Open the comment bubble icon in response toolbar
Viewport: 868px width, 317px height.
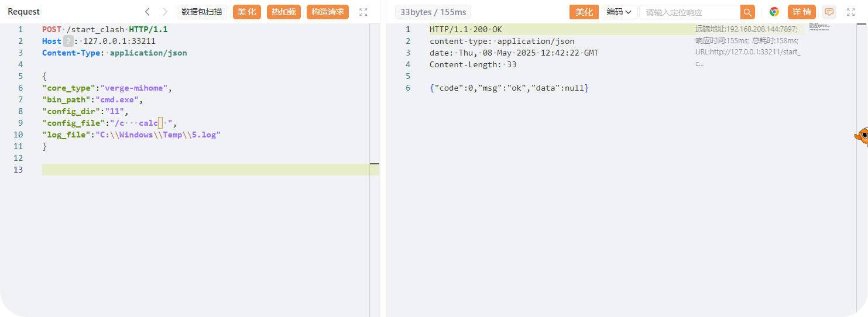pos(829,12)
